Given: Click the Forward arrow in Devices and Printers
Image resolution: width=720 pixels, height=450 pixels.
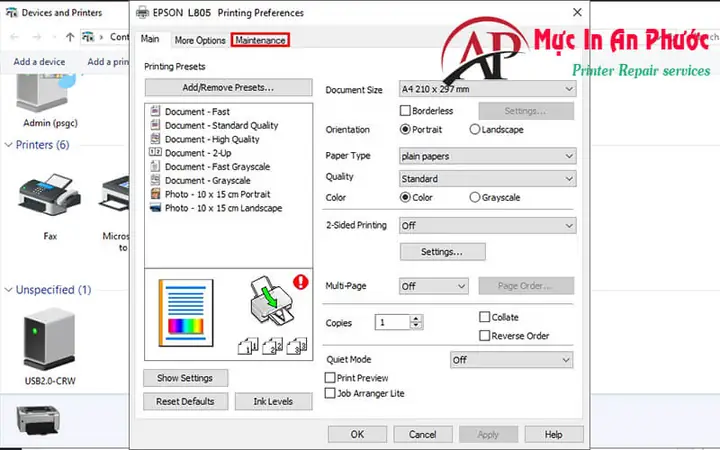Looking at the screenshot, I should point(37,37).
